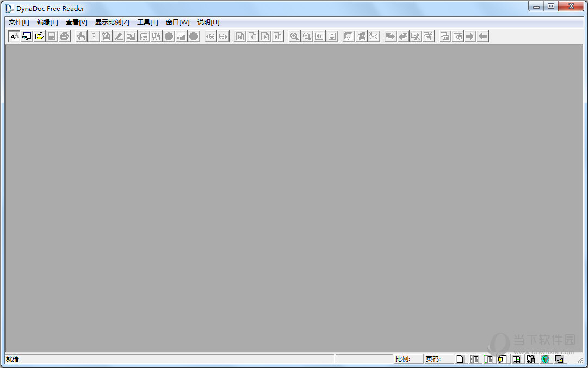Click the zoom out magnifier icon

[x=307, y=36]
